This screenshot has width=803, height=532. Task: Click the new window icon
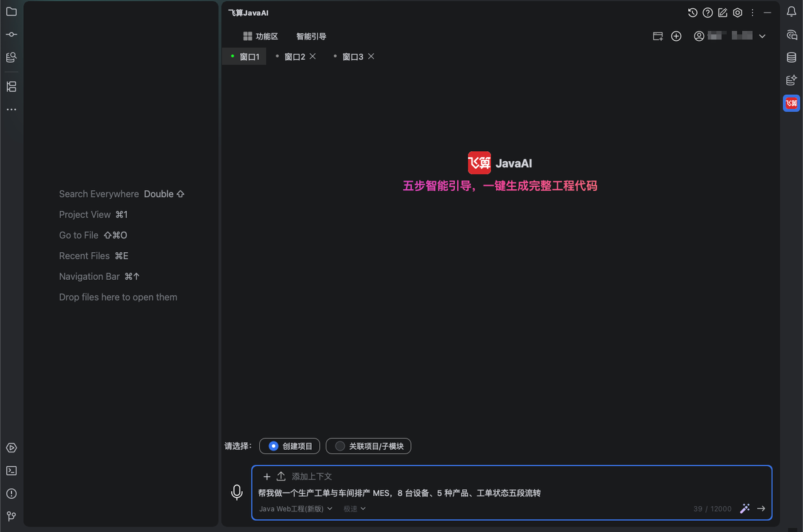[658, 36]
